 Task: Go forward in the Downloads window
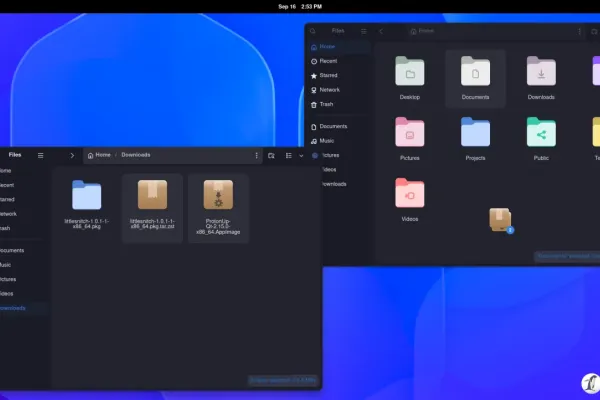(72, 155)
